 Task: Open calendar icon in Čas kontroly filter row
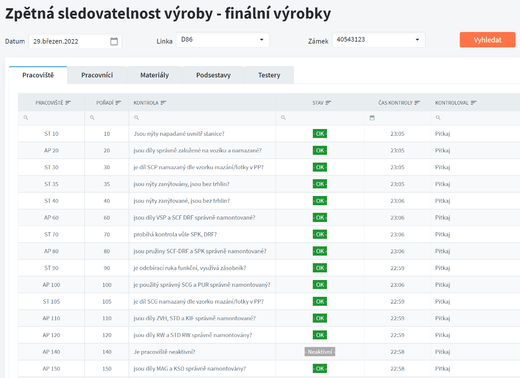tap(372, 118)
